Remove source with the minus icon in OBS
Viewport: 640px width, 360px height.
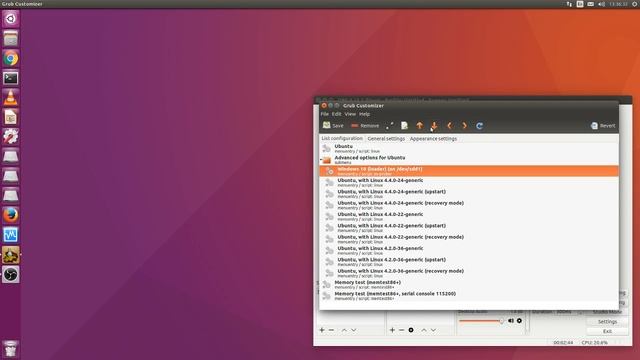[402, 330]
